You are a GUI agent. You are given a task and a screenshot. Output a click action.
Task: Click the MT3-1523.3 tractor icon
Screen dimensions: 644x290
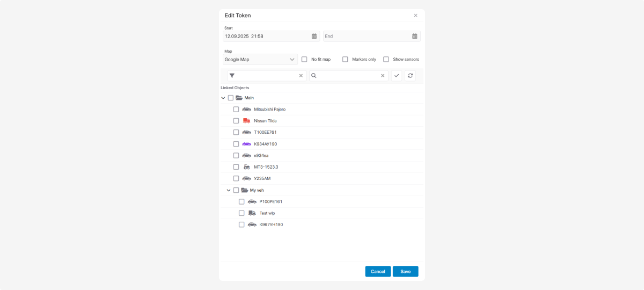(246, 167)
